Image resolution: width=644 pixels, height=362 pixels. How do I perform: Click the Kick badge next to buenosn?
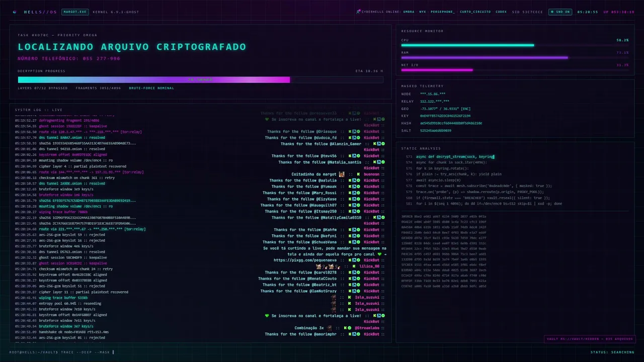coord(358,174)
